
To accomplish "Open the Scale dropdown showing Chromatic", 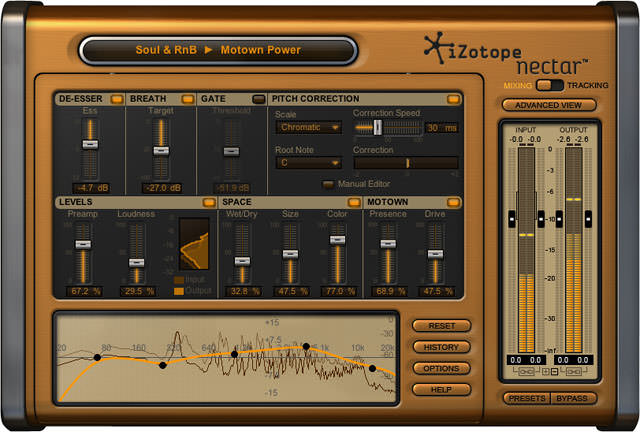I will 309,127.
